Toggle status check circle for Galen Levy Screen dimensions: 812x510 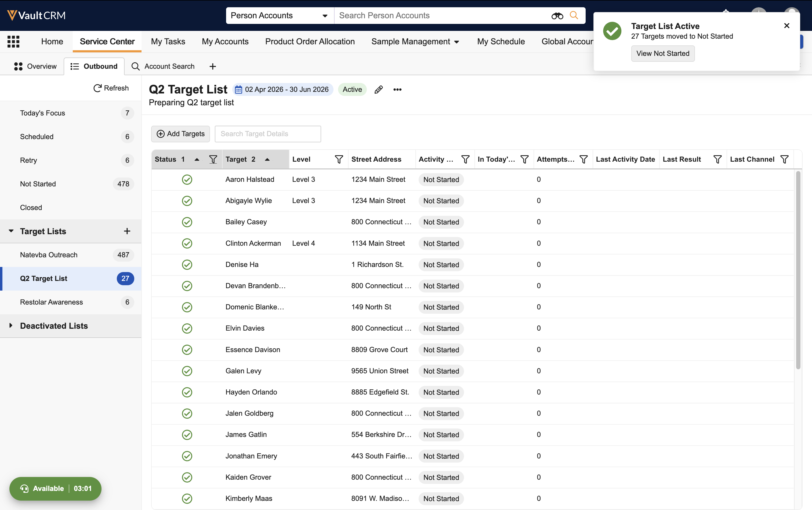point(187,371)
